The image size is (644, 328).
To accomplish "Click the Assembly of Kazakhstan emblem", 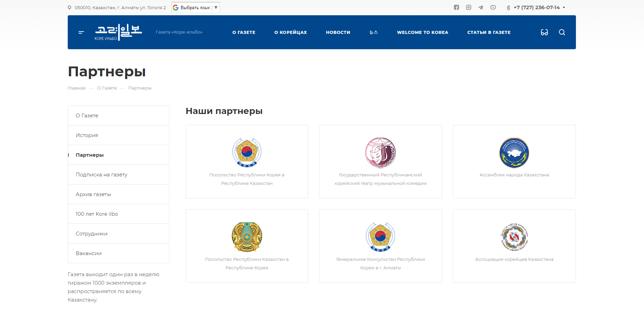I will click(x=514, y=153).
